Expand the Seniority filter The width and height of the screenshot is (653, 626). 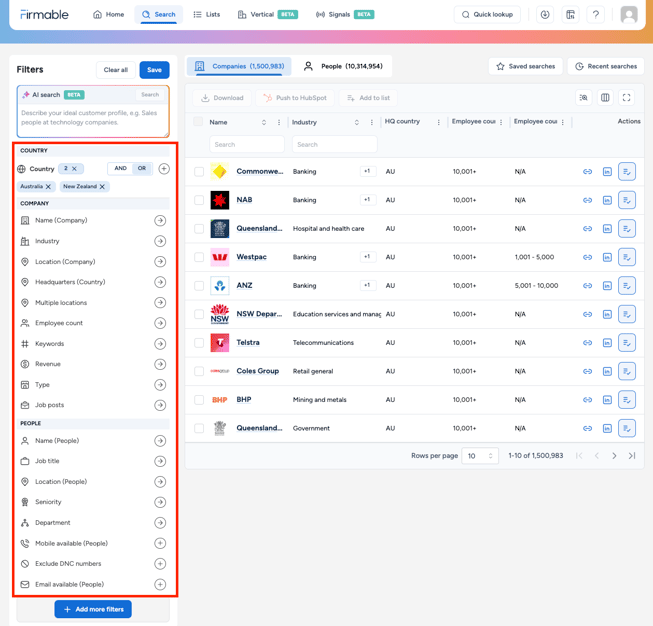[160, 502]
